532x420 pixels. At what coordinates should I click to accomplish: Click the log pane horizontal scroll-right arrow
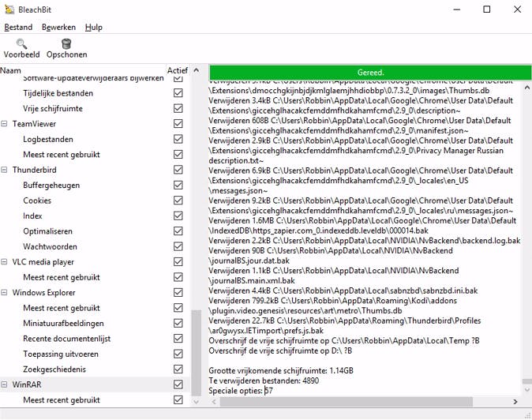(515, 402)
